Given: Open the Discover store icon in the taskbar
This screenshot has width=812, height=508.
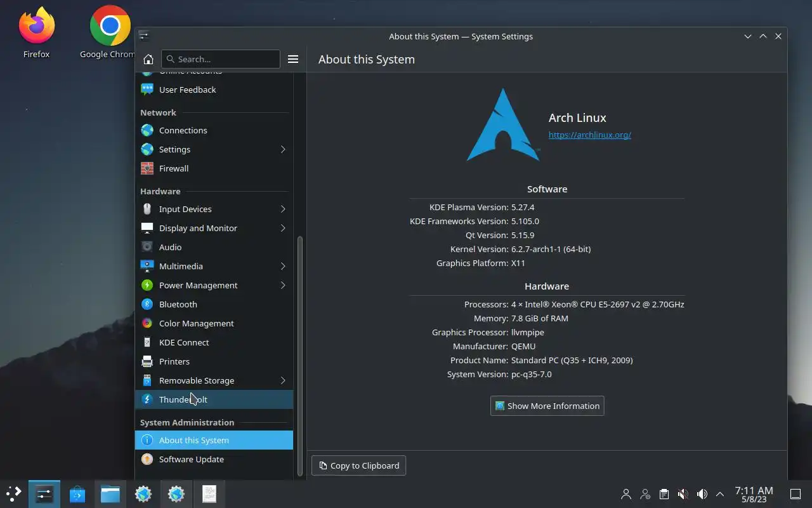Looking at the screenshot, I should click(x=77, y=493).
